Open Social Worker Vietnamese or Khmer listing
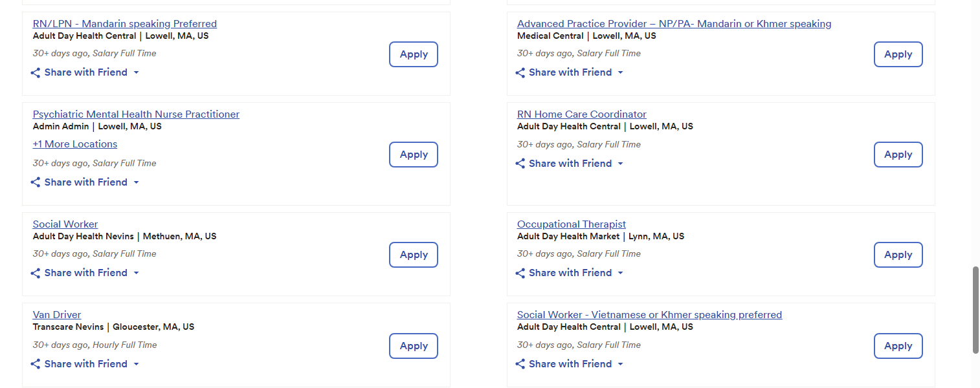This screenshot has height=388, width=980. click(x=649, y=315)
